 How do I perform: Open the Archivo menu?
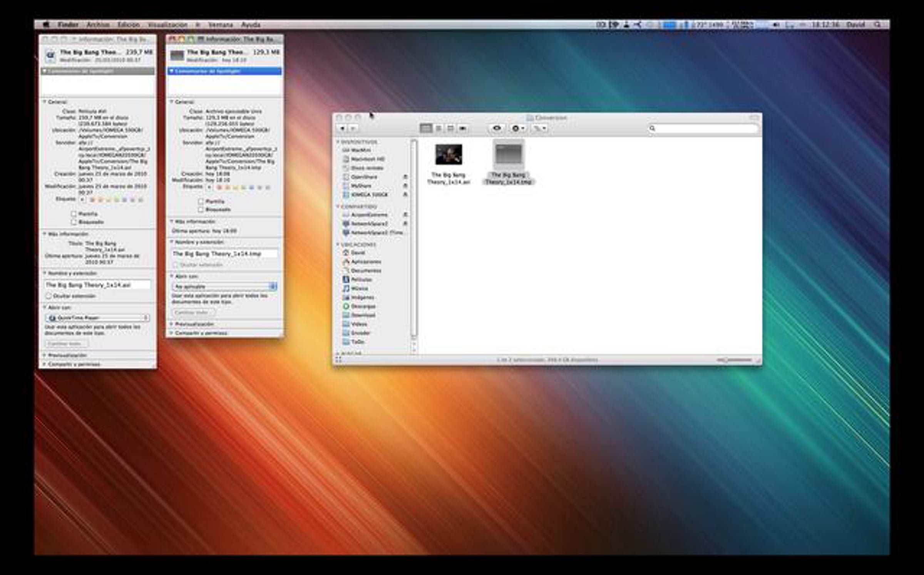pos(98,25)
